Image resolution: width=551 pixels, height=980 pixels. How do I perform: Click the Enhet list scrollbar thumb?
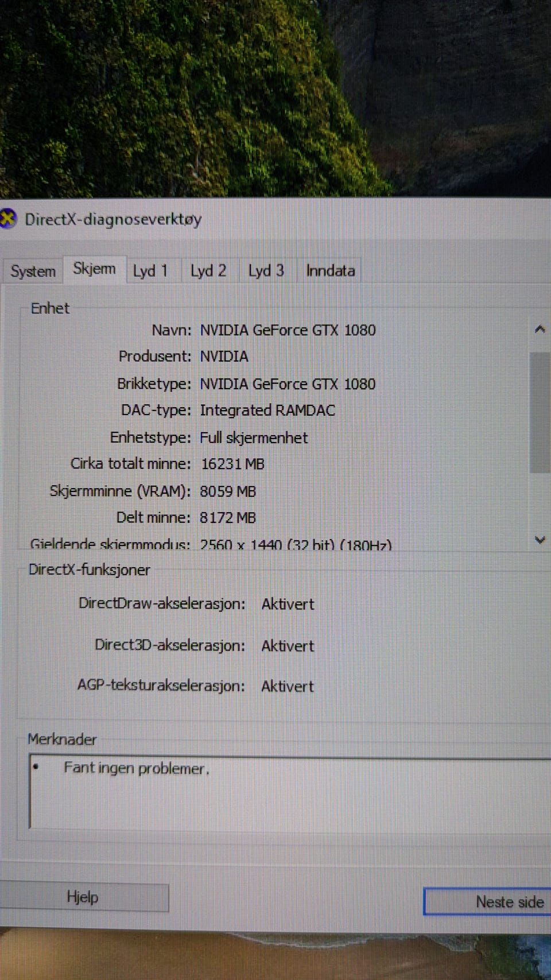(x=540, y=412)
